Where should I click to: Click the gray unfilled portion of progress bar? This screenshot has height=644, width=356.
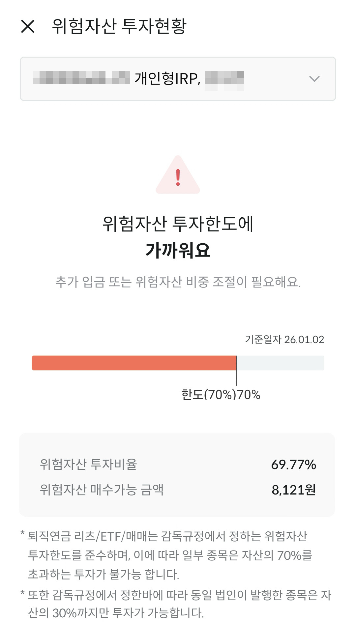coord(281,363)
